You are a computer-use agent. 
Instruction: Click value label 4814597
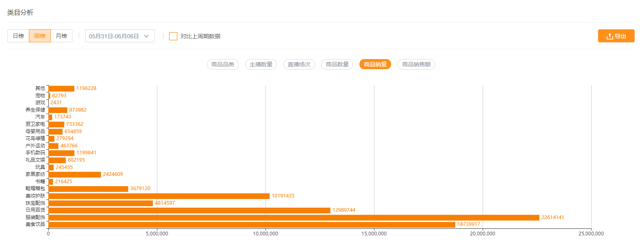(x=165, y=203)
